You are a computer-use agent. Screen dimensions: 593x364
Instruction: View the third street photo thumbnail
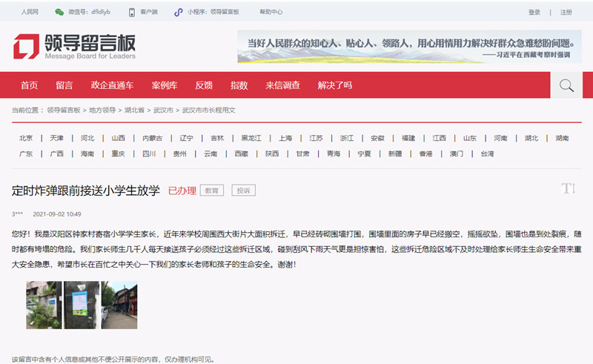tap(119, 305)
